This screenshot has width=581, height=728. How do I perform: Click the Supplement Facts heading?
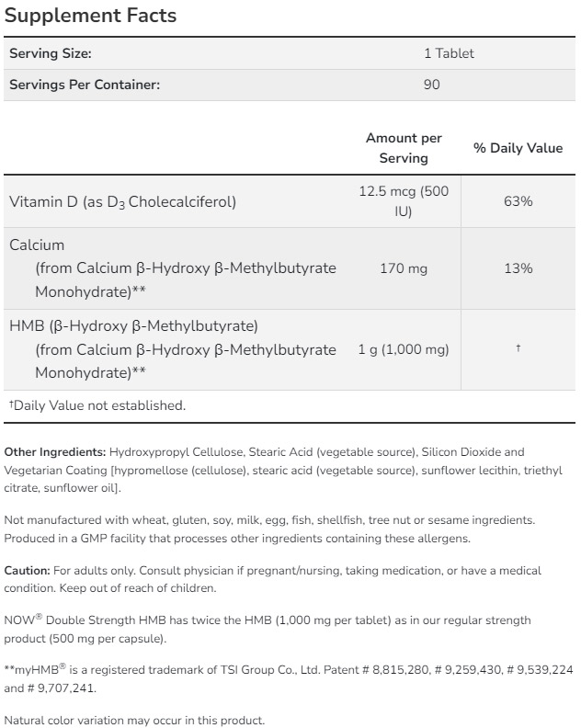(90, 16)
